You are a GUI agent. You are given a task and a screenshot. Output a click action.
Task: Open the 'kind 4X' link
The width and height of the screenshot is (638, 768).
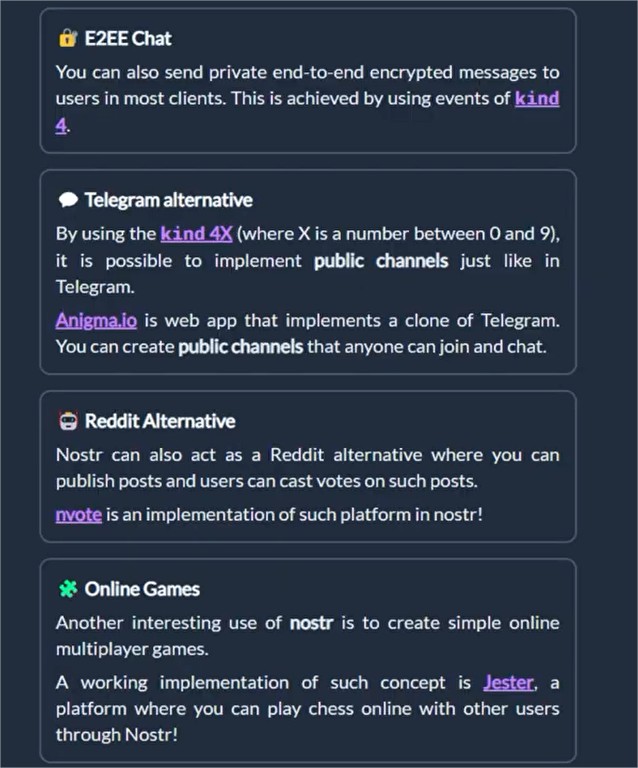(196, 234)
